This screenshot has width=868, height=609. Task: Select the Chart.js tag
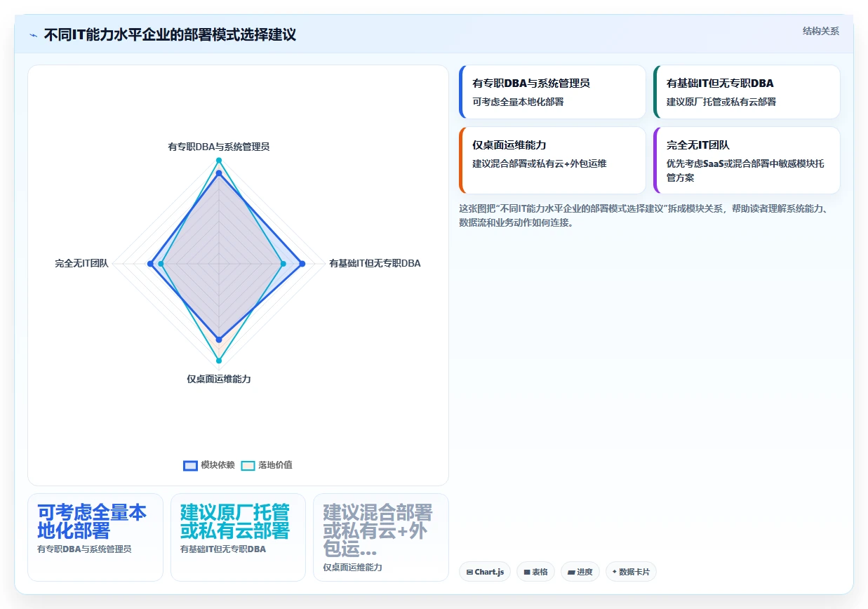[485, 572]
